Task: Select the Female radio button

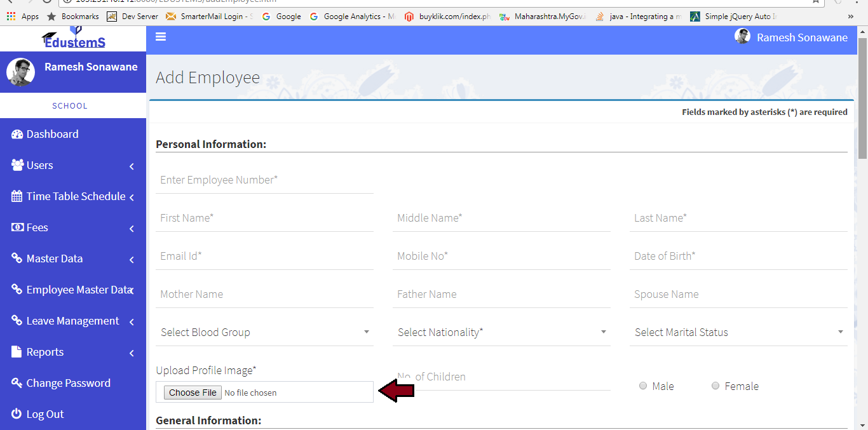Action: (x=715, y=386)
